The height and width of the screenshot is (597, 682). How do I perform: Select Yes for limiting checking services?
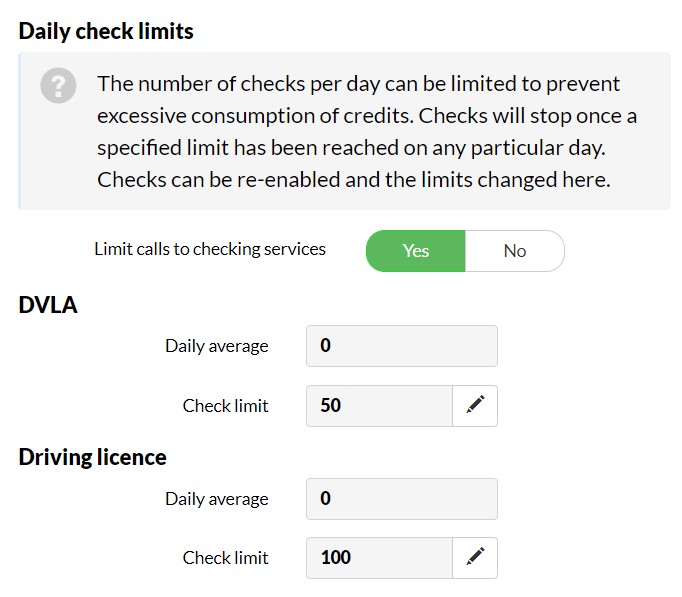point(416,251)
